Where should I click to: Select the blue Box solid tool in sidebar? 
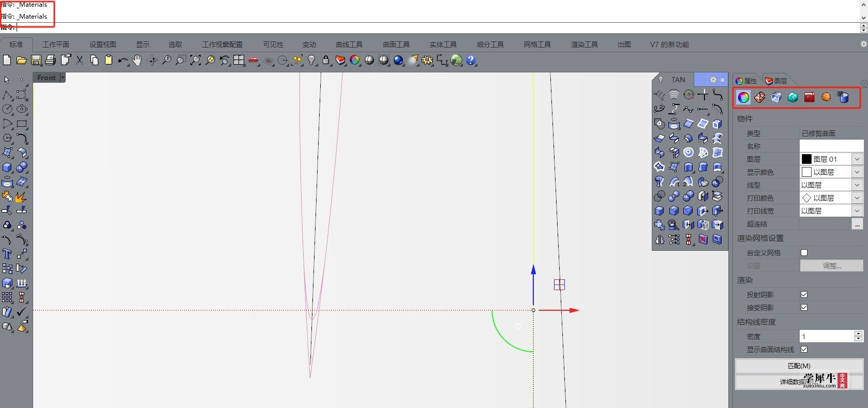[7, 168]
